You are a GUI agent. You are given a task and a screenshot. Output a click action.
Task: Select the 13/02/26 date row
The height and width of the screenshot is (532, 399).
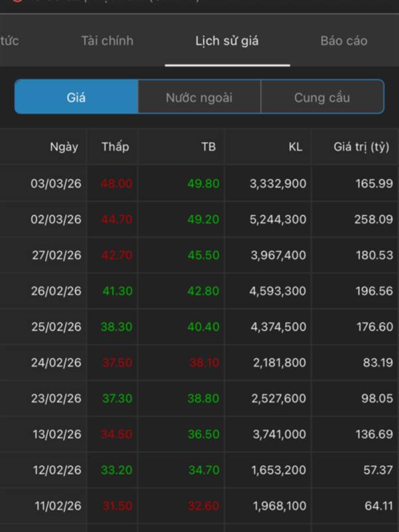(x=57, y=435)
